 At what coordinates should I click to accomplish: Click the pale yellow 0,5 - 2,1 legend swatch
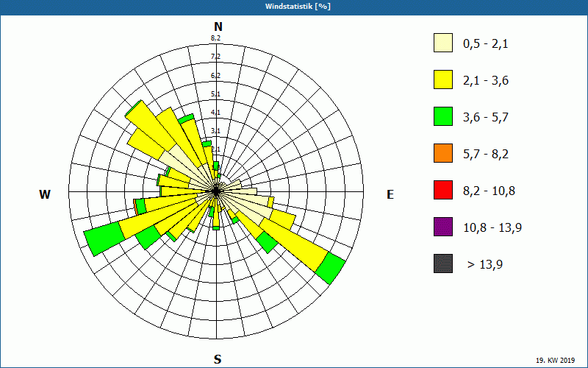pos(443,43)
